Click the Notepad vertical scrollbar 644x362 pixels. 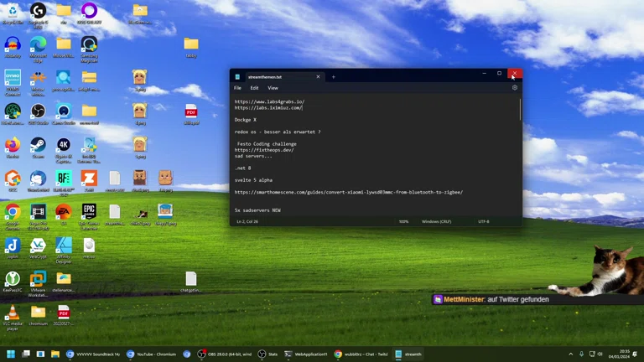[x=519, y=151]
